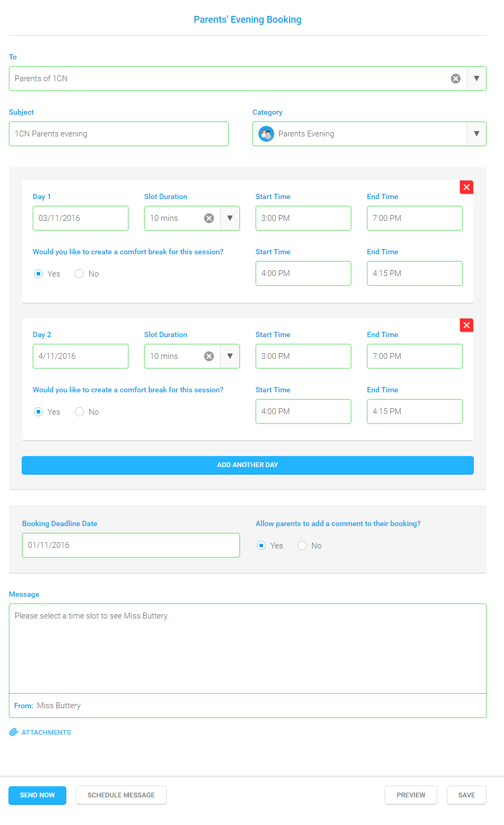
Task: Select No for Day 2 comfort break
Action: point(79,411)
